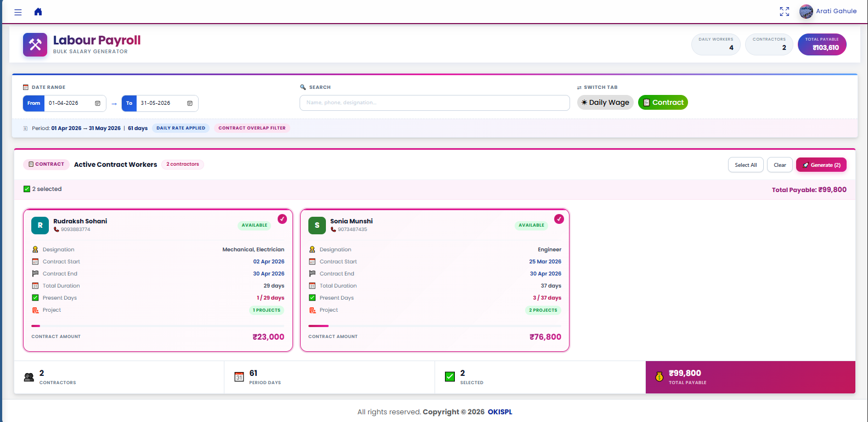Click the ₹23,000 contract amount
The image size is (868, 422).
point(268,337)
